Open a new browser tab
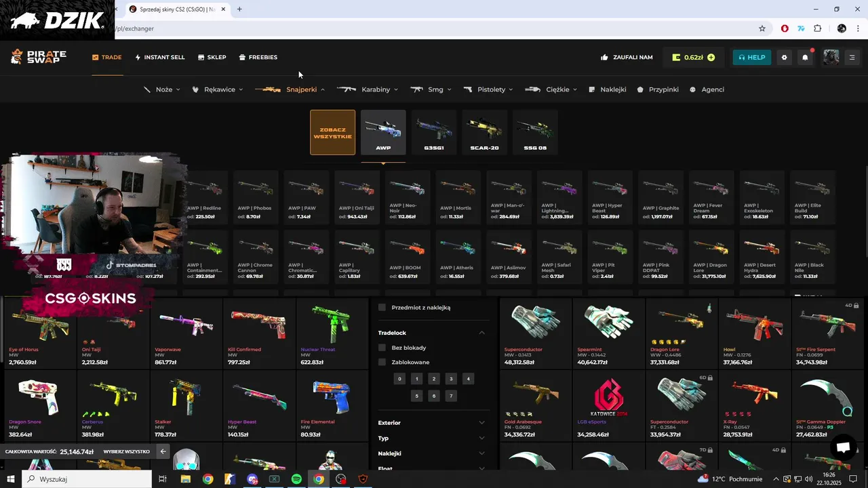 239,9
